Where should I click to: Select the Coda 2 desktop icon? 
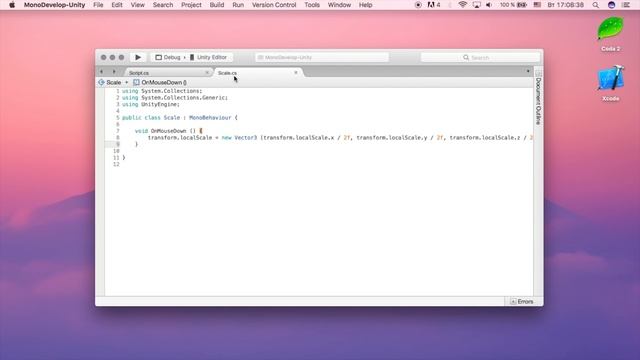click(x=611, y=34)
